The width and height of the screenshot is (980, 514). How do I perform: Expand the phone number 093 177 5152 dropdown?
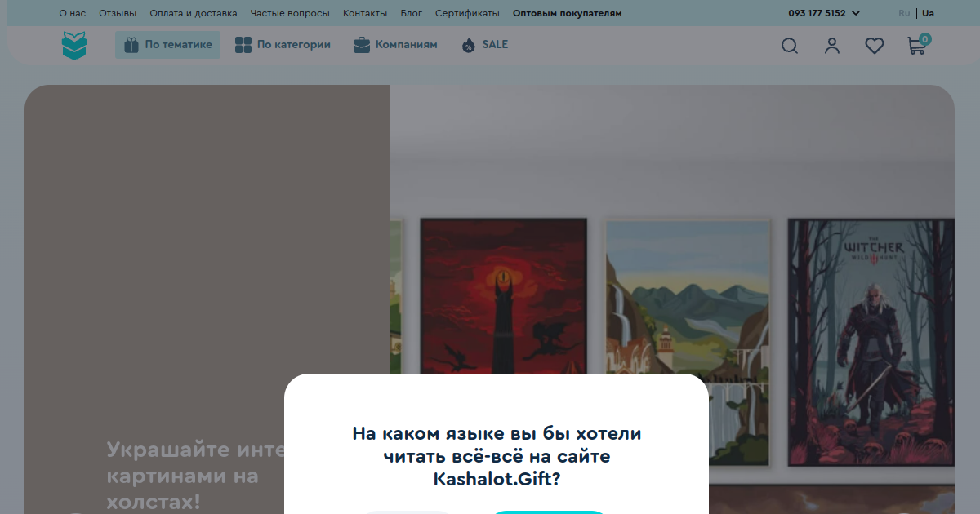pyautogui.click(x=824, y=13)
